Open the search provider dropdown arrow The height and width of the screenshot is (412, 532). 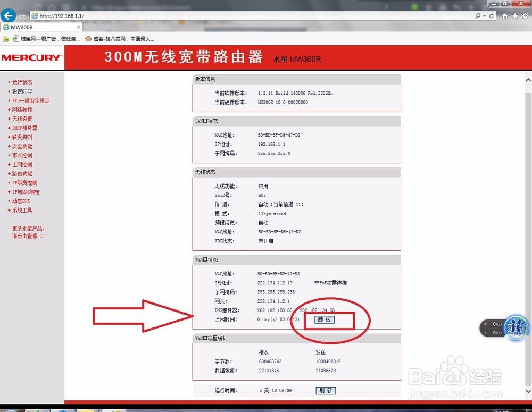484,15
